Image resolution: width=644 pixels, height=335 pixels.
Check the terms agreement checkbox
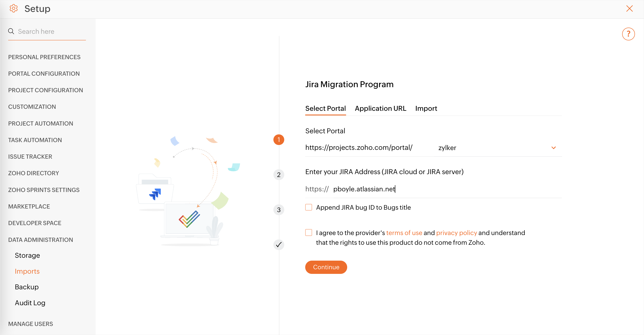309,233
